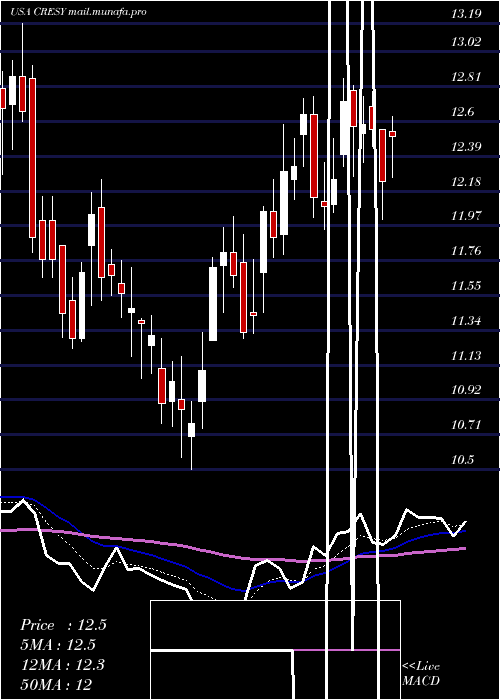Click the 11.76 price axis label
The image size is (500, 700).
[466, 251]
